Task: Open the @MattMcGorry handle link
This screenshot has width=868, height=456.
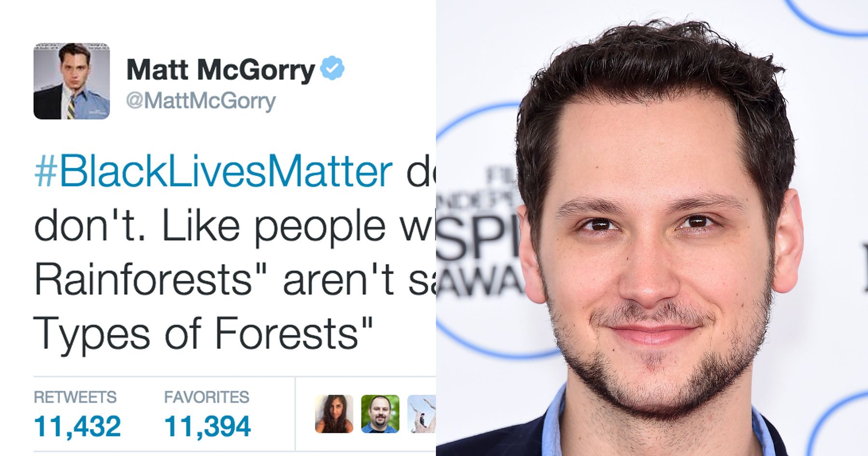Action: (201, 101)
